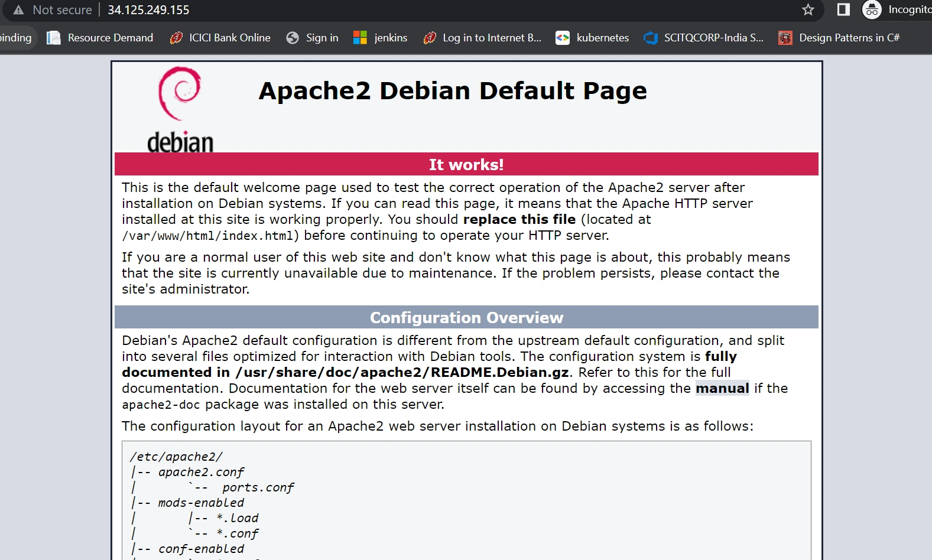The width and height of the screenshot is (932, 560).
Task: Open the kubernetes bookmark
Action: (x=592, y=38)
